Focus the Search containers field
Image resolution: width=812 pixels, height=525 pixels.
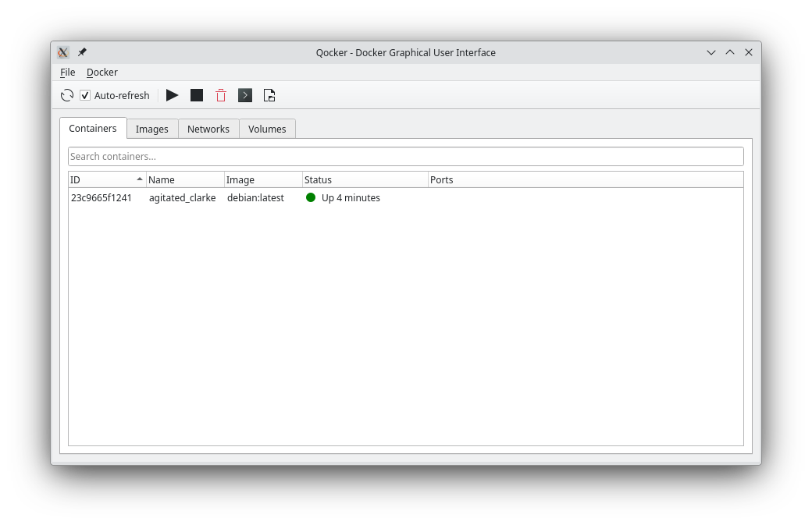pyautogui.click(x=405, y=156)
